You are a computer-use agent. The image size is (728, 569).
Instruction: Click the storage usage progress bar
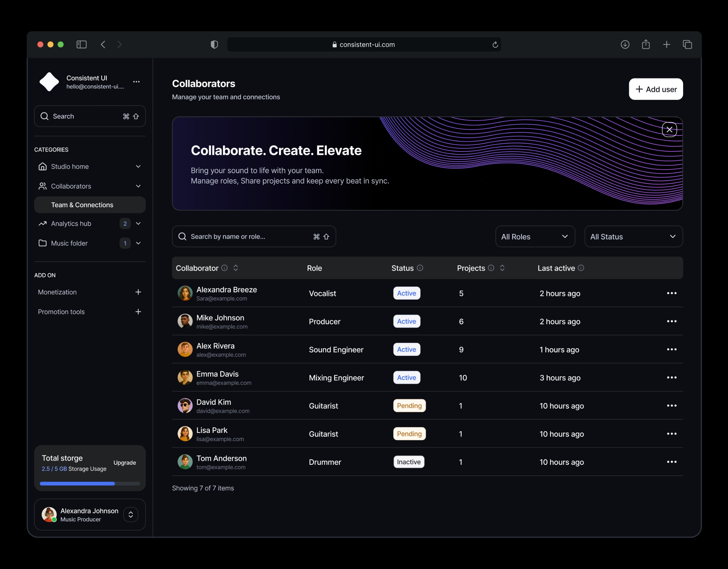pos(89,484)
